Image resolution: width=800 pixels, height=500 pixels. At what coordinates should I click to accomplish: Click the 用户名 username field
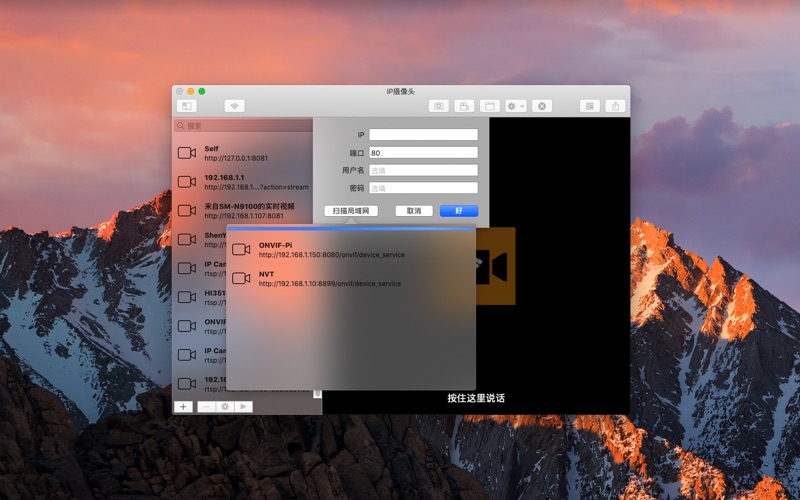[423, 170]
